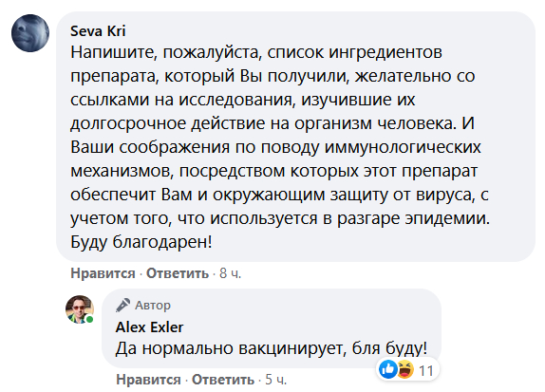Image resolution: width=545 pixels, height=392 pixels.
Task: Click the blue thumbs-up reaction icon
Action: point(388,369)
